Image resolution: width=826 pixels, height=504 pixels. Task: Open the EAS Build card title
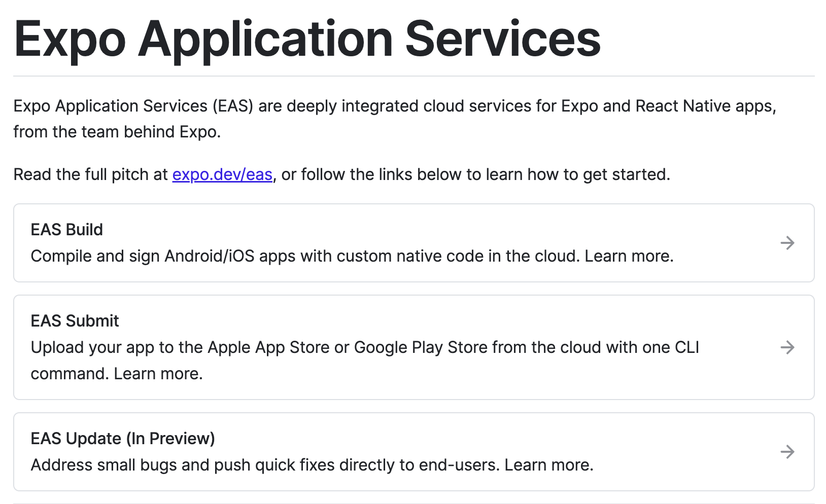(x=67, y=230)
